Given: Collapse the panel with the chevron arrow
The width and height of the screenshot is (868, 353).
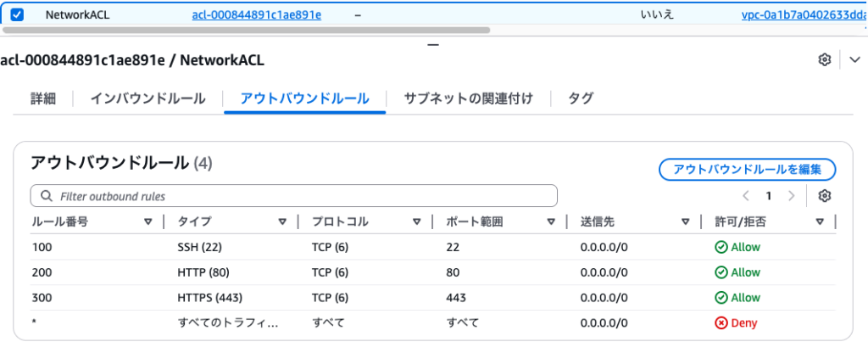Looking at the screenshot, I should click(x=854, y=60).
